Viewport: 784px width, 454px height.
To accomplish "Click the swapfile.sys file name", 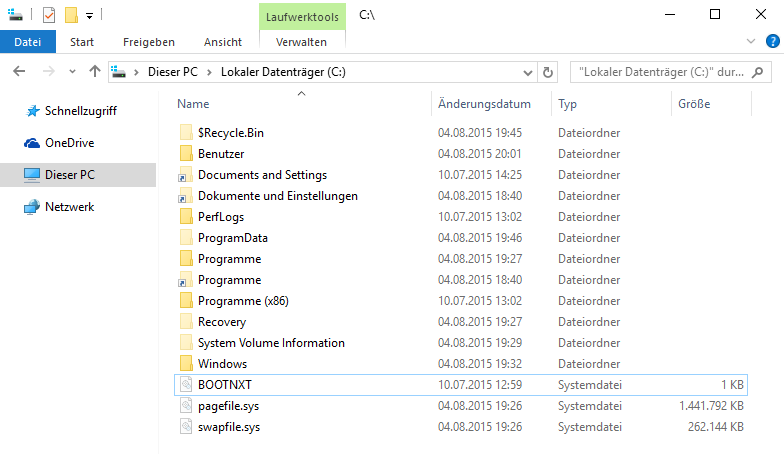I will tap(229, 427).
